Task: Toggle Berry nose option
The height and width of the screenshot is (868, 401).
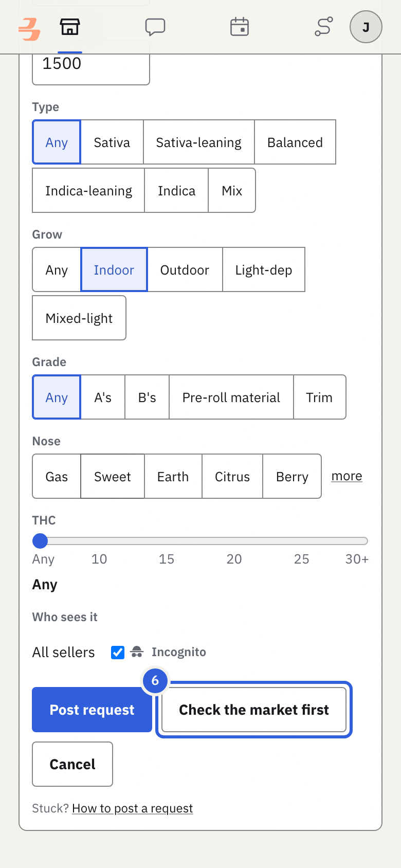Action: click(292, 477)
